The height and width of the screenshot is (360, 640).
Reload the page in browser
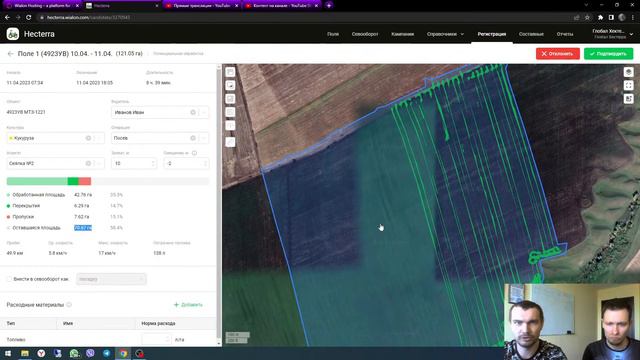click(29, 18)
